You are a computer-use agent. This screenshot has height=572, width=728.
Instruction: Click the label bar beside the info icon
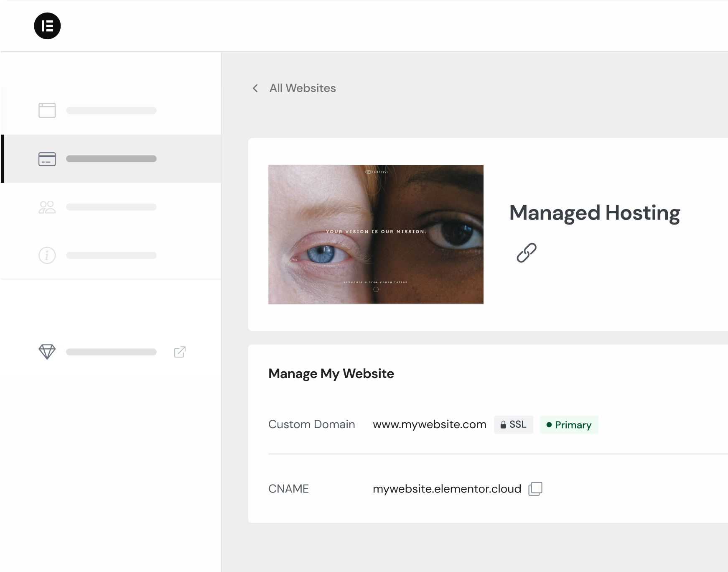coord(111,255)
